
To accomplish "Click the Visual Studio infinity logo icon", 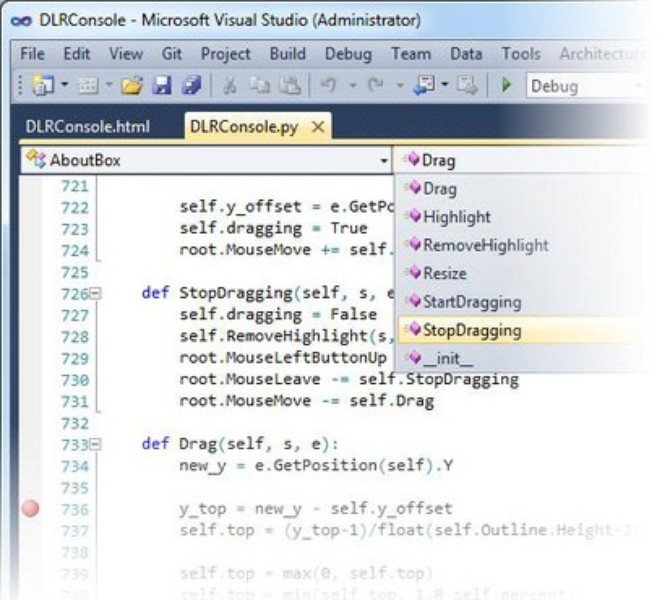I will pos(21,21).
